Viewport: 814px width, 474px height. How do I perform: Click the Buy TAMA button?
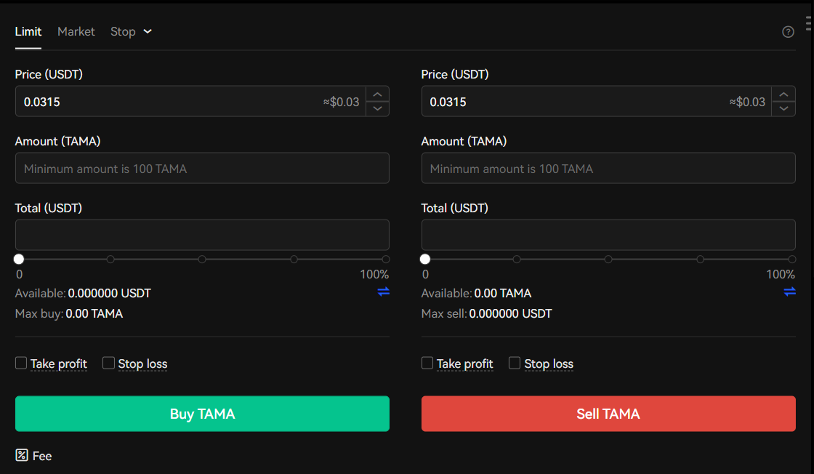click(202, 414)
